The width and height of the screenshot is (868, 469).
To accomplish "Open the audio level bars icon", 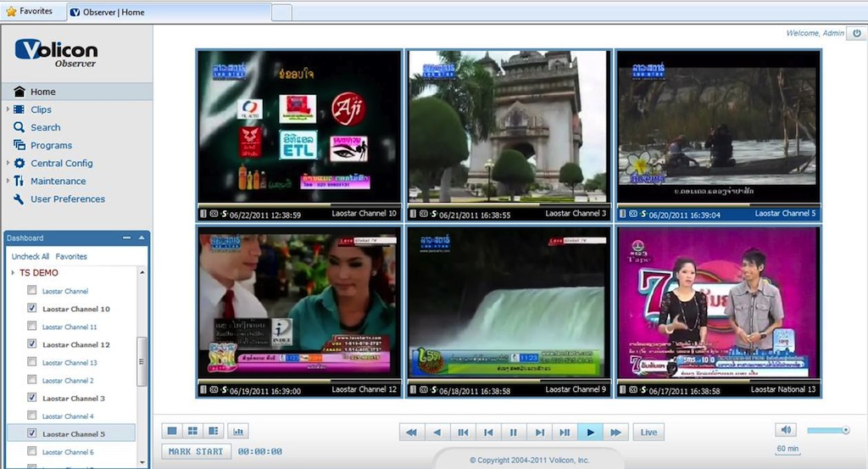I will [x=238, y=431].
